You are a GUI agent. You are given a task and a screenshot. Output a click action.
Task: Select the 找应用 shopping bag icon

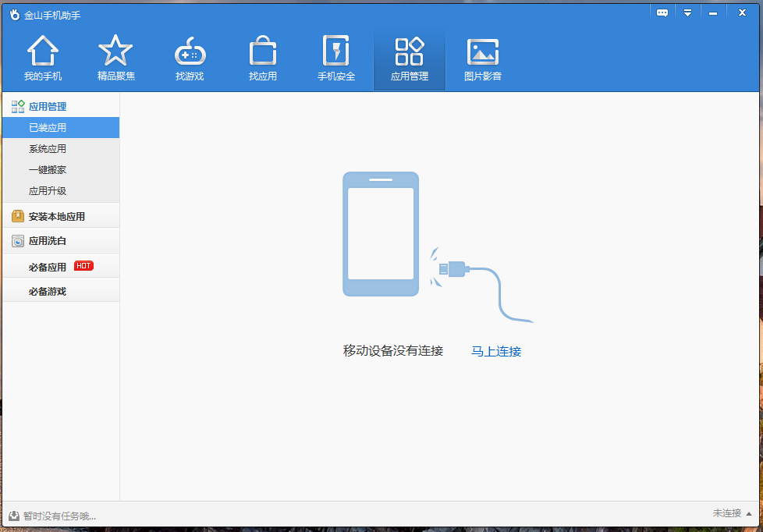tap(263, 51)
